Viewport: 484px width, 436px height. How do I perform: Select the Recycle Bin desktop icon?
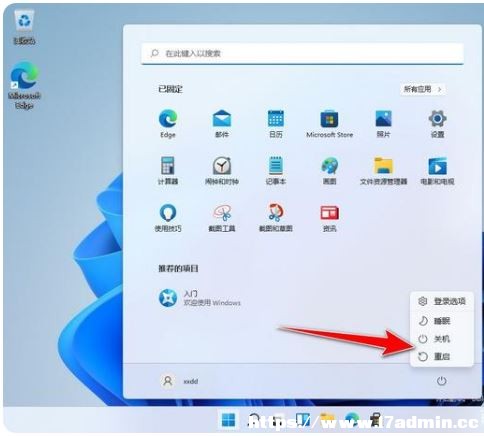click(x=24, y=27)
